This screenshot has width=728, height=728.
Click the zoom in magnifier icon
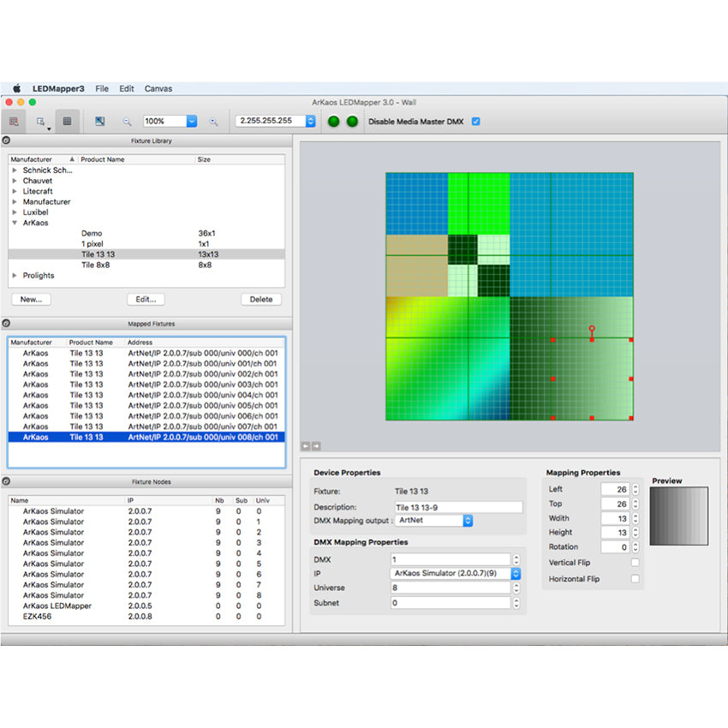click(212, 122)
